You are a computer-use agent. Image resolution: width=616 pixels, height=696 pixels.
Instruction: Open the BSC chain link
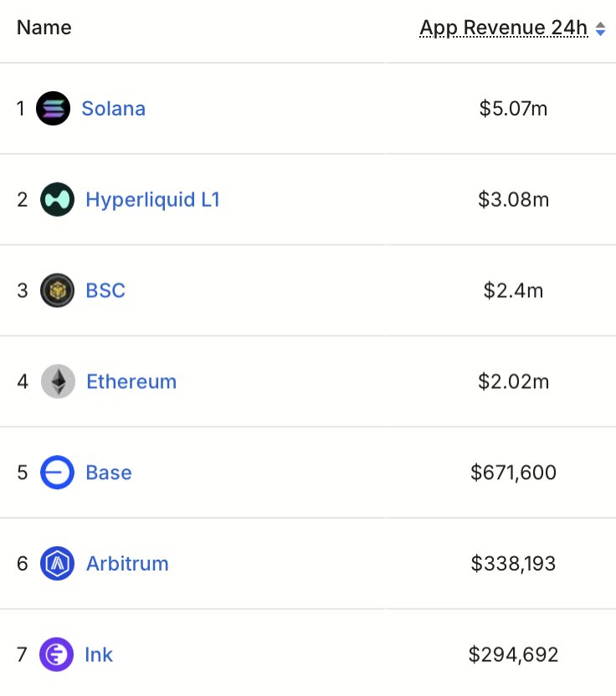point(105,290)
